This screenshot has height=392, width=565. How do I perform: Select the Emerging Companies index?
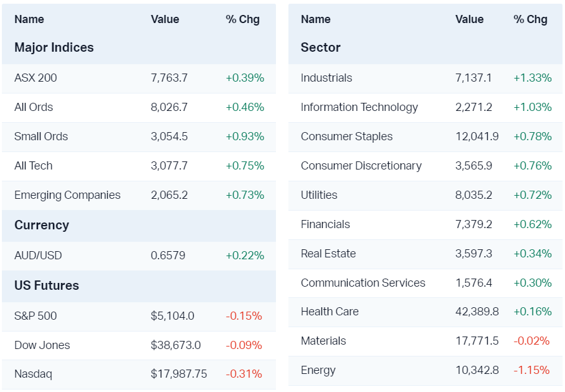[67, 195]
